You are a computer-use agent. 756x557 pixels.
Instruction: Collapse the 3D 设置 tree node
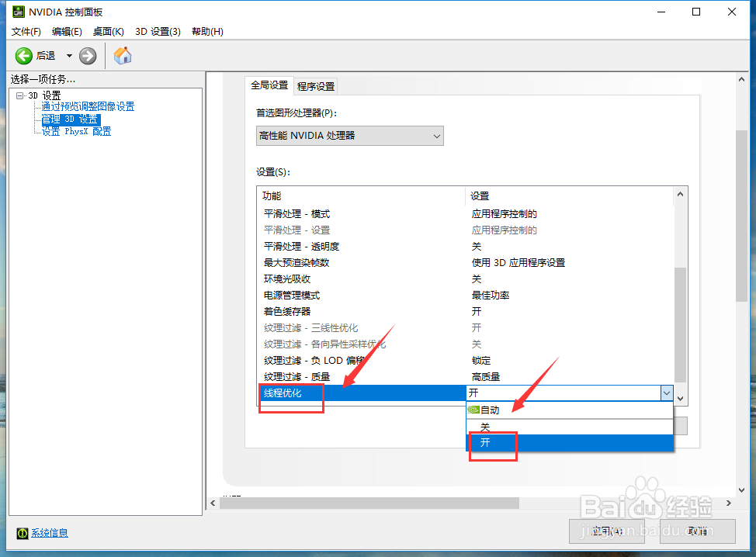pyautogui.click(x=19, y=95)
